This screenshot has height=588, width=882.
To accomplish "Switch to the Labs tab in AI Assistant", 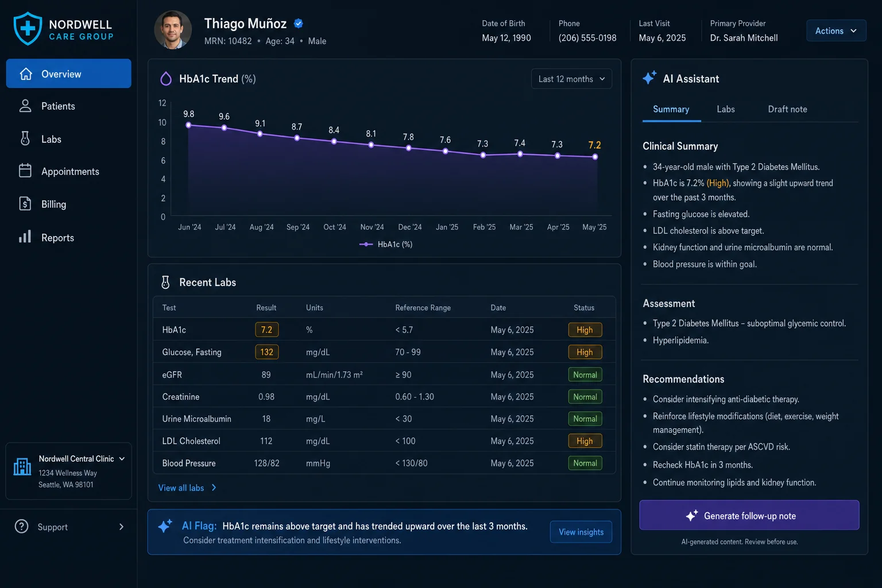I will point(726,109).
